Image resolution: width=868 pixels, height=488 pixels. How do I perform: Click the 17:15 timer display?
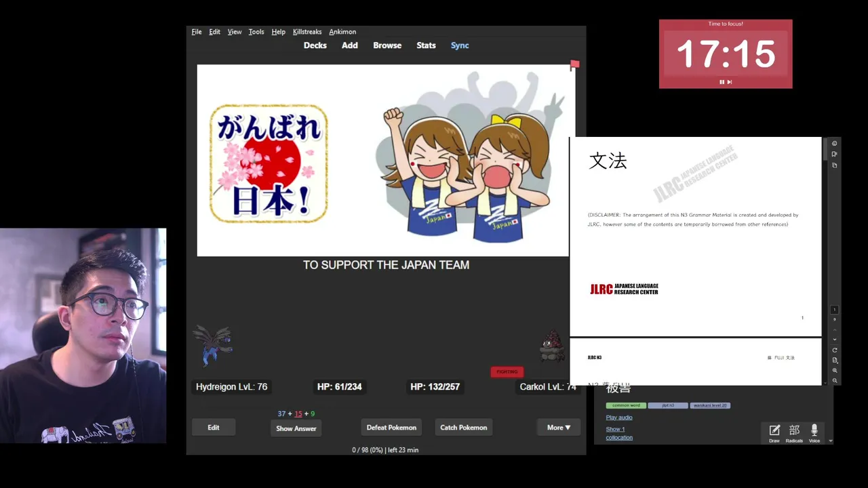[x=726, y=54]
